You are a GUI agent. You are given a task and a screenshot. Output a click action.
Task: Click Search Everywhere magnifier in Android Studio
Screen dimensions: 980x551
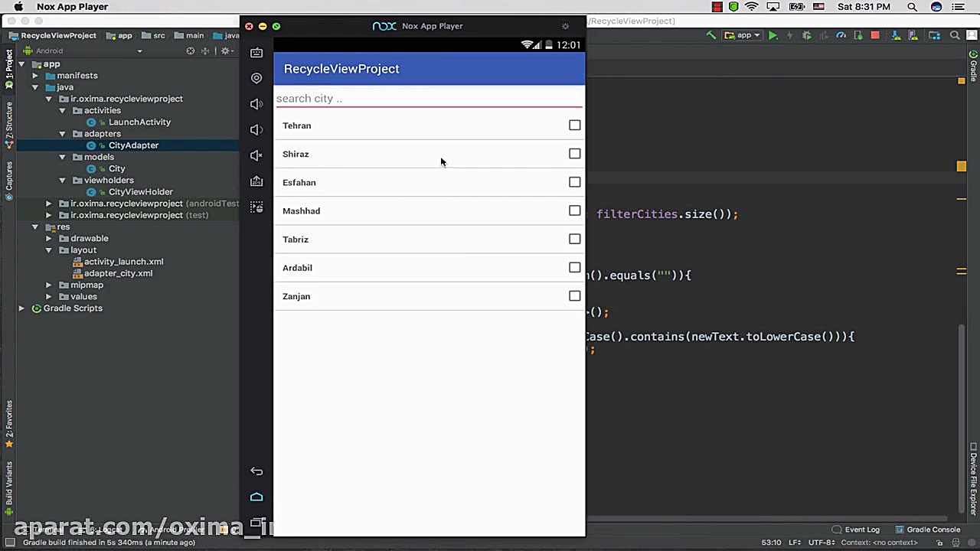click(955, 35)
